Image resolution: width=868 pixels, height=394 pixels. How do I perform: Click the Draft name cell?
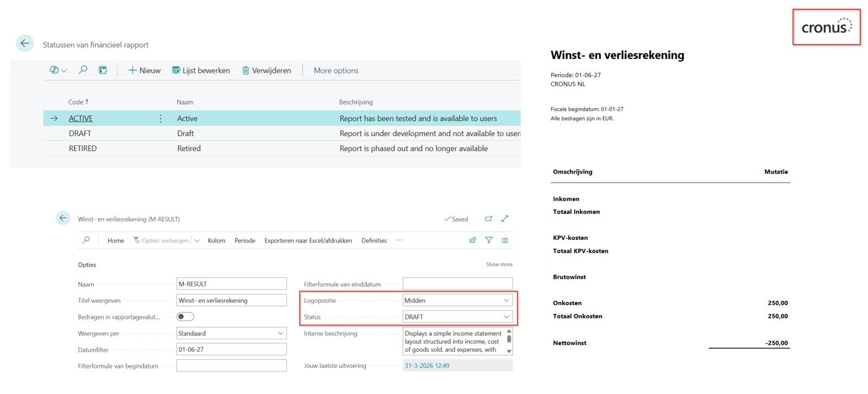[x=186, y=133]
